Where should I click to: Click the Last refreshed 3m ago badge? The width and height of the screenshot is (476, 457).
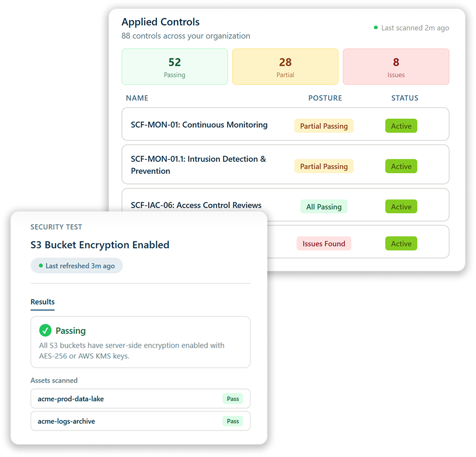pos(76,266)
